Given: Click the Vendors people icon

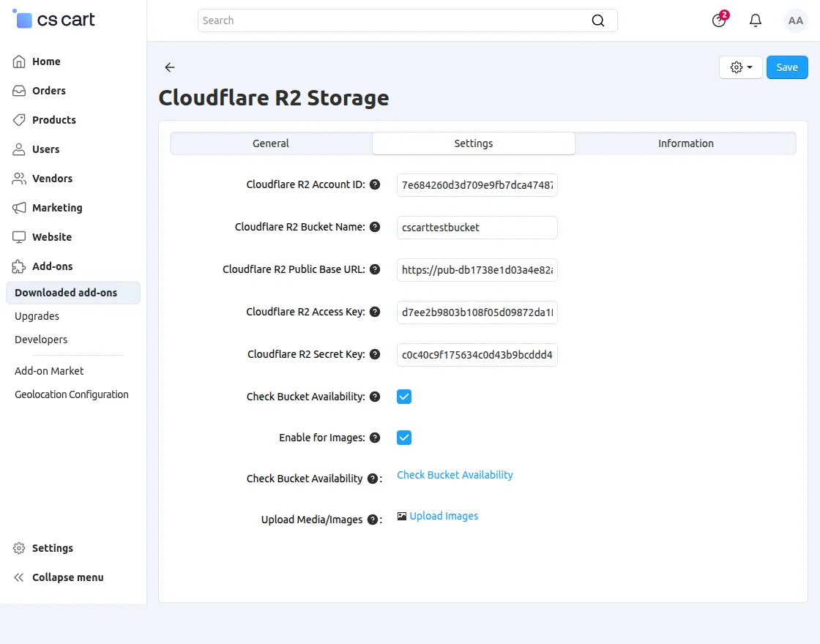Looking at the screenshot, I should click(19, 179).
